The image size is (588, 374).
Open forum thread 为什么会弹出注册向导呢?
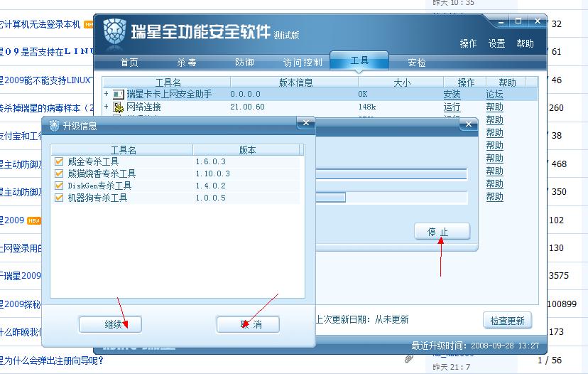[x=52, y=361]
